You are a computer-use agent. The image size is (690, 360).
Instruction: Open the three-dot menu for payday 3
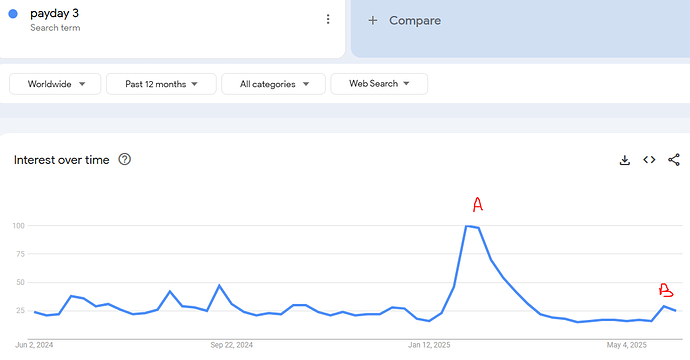point(328,19)
